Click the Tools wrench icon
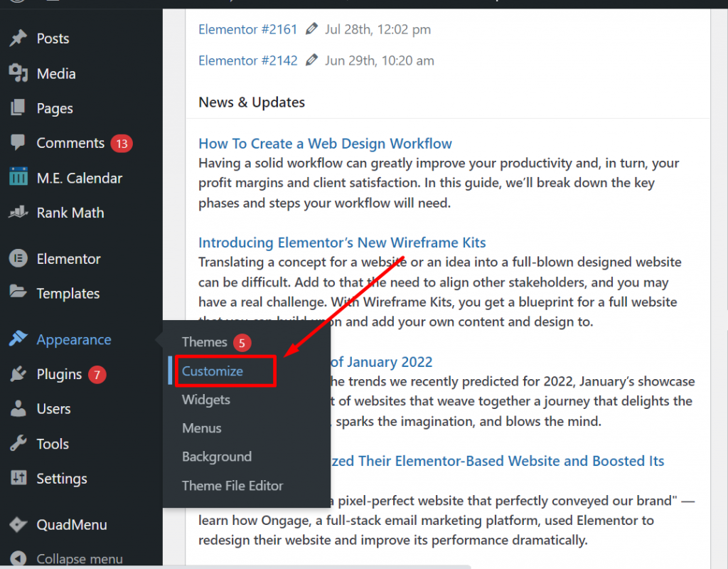This screenshot has width=728, height=569. [x=18, y=444]
